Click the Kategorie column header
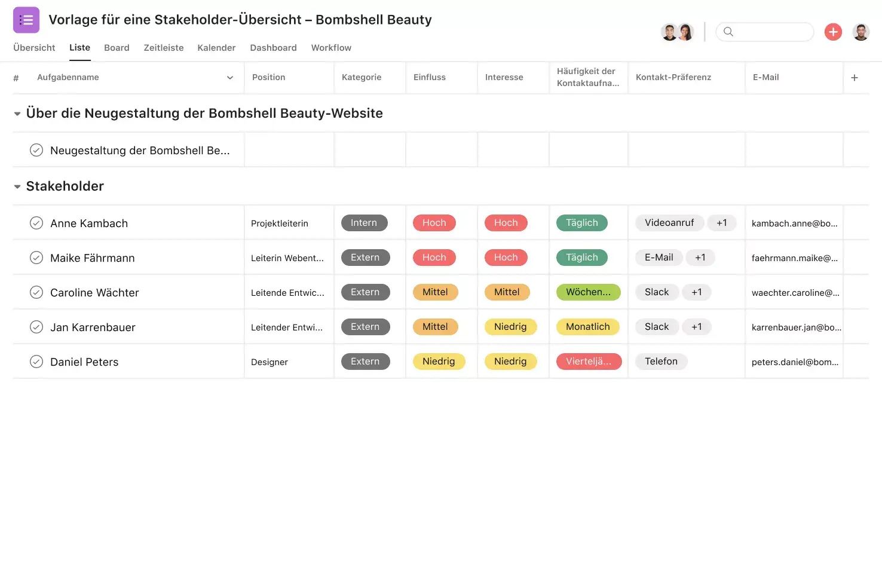The height and width of the screenshot is (588, 882). coord(362,77)
